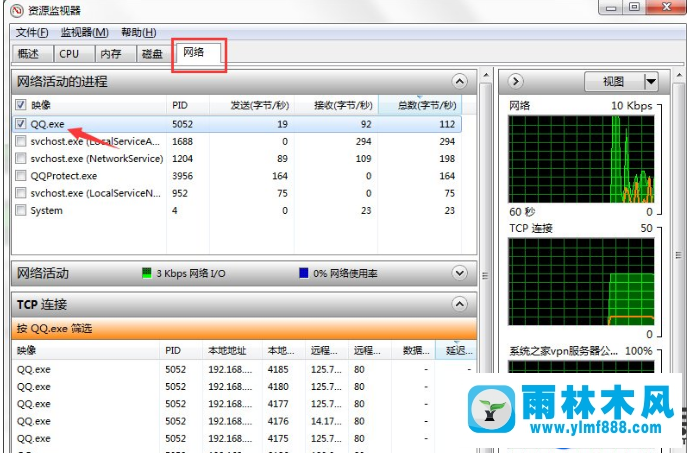Select the 网络 tab
This screenshot has height=453, width=687.
(198, 53)
